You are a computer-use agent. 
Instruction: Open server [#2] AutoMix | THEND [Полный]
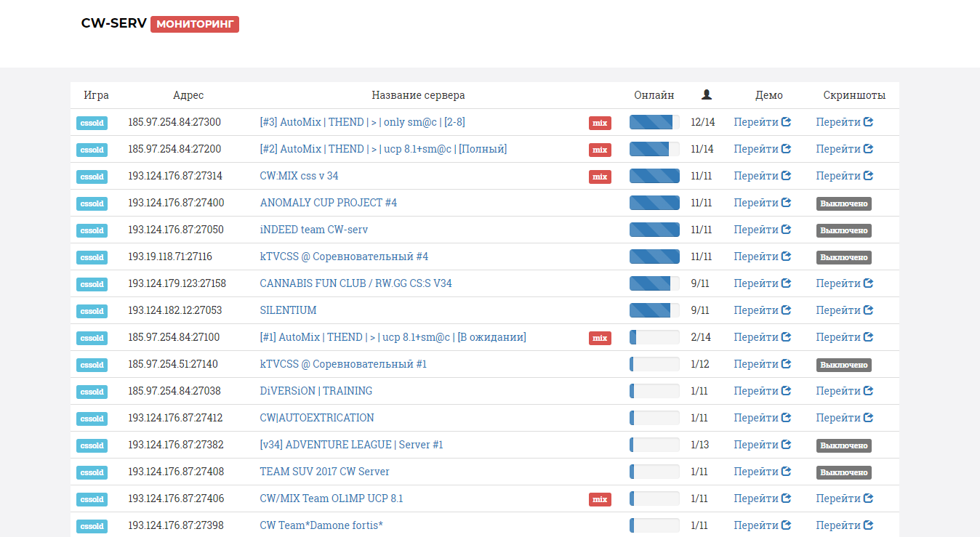383,149
